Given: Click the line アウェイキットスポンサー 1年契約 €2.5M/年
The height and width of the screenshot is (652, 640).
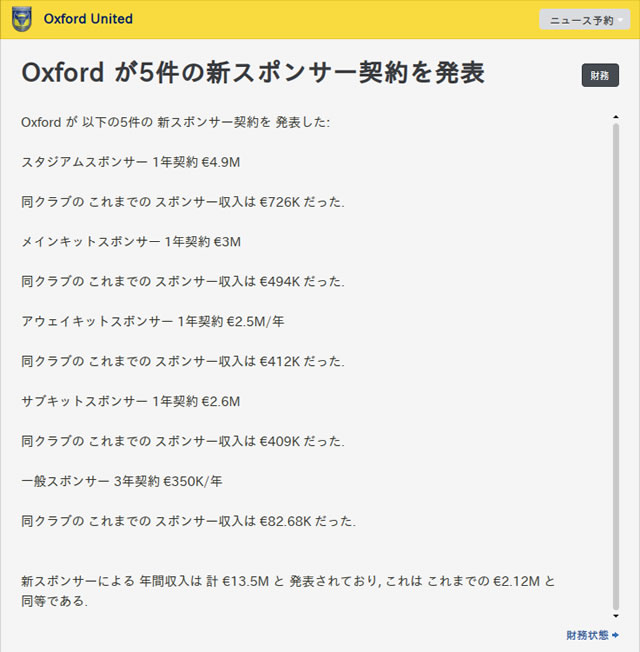Looking at the screenshot, I should (153, 321).
